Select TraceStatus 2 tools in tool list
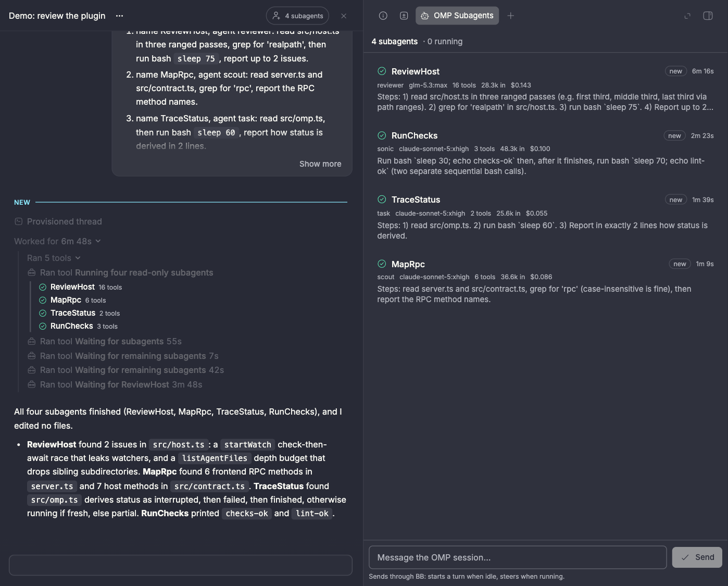Image resolution: width=728 pixels, height=586 pixels. [x=80, y=313]
